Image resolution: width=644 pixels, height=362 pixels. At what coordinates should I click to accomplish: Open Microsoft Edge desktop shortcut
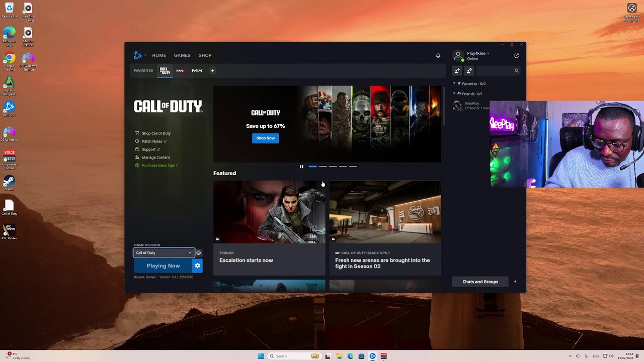[x=9, y=36]
